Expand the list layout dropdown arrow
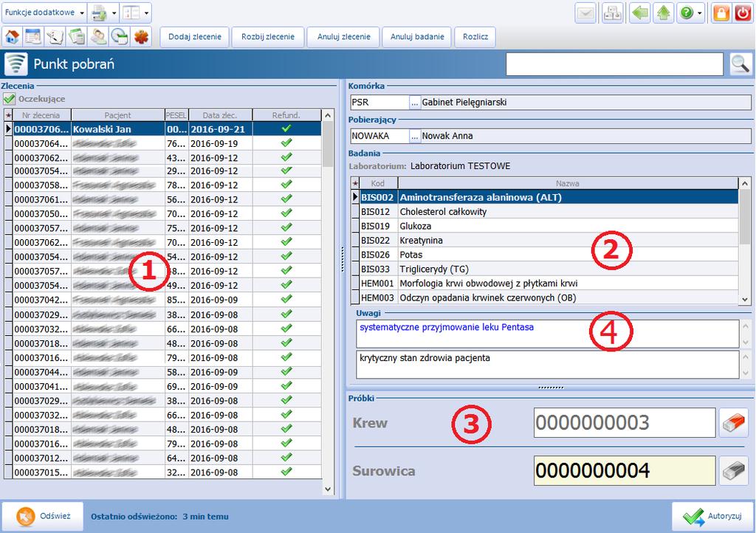 (147, 13)
